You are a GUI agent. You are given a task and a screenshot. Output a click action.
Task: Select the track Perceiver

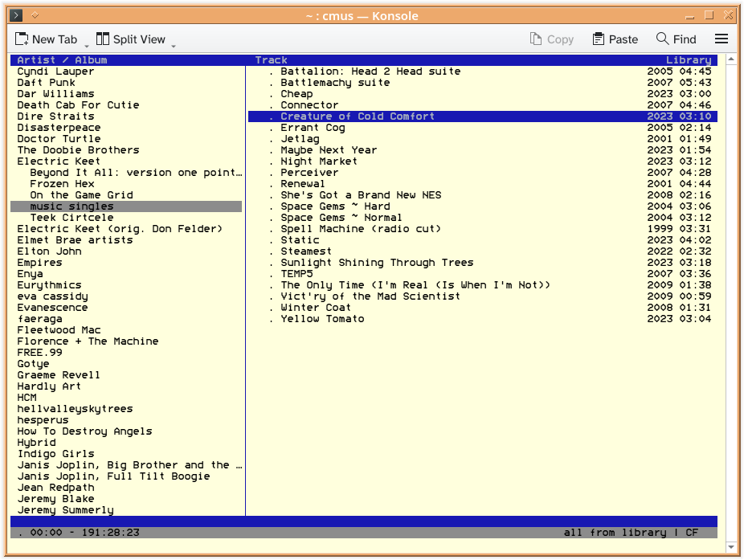[x=483, y=172]
